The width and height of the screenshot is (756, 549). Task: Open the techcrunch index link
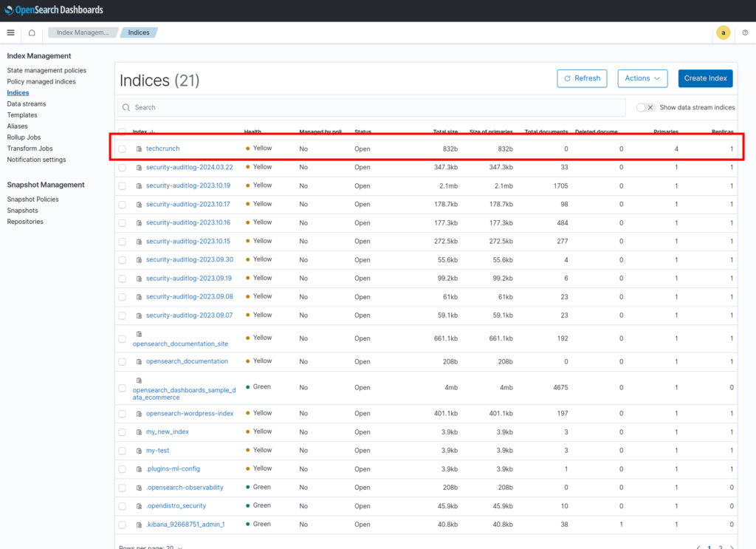point(163,149)
